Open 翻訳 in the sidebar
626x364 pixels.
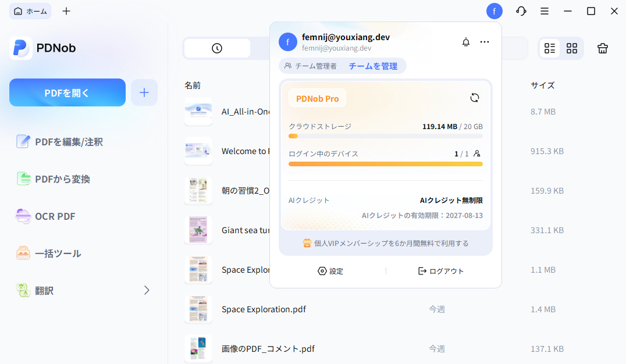(x=82, y=291)
